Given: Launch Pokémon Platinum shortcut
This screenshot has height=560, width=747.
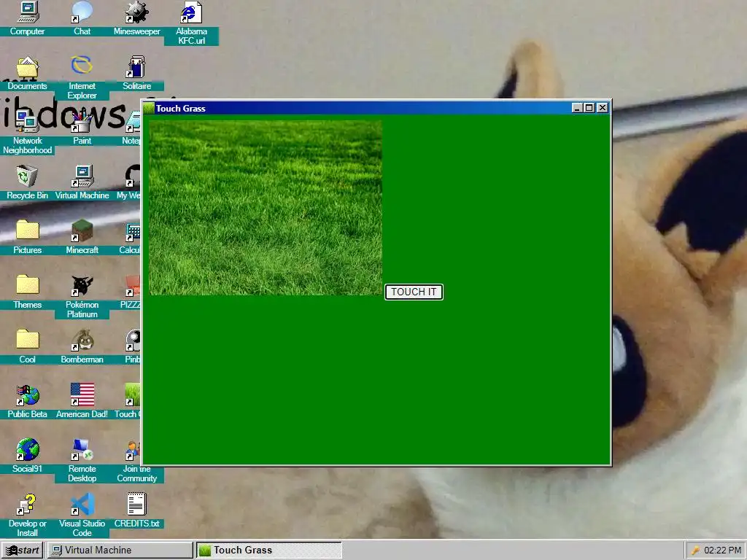Looking at the screenshot, I should [82, 296].
